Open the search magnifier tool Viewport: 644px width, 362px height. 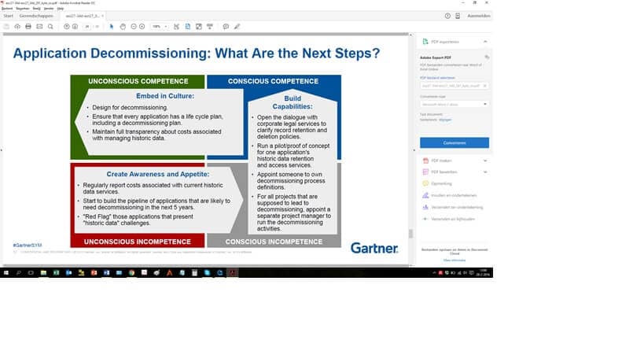tap(50, 26)
